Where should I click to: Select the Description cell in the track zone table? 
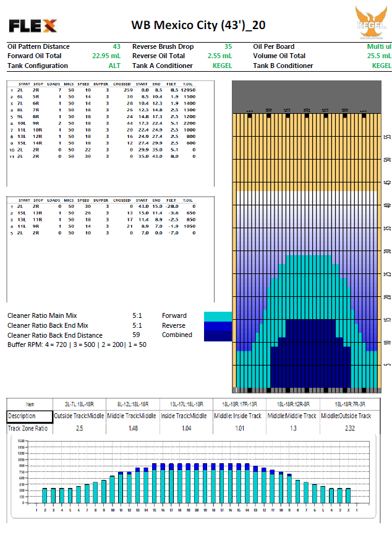point(30,416)
